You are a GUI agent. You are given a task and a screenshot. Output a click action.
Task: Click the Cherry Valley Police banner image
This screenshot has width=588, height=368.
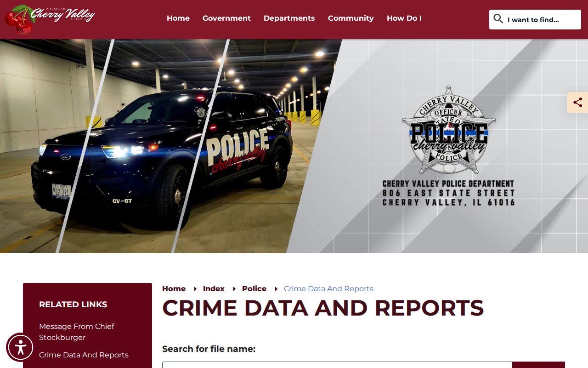tap(294, 146)
